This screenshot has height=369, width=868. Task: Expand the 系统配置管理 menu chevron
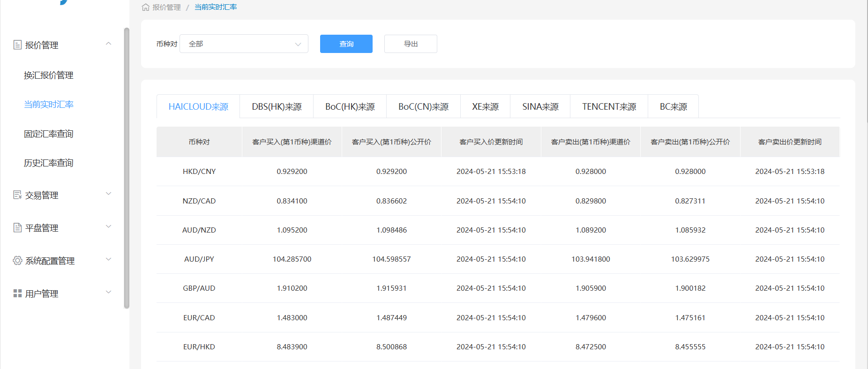(108, 259)
